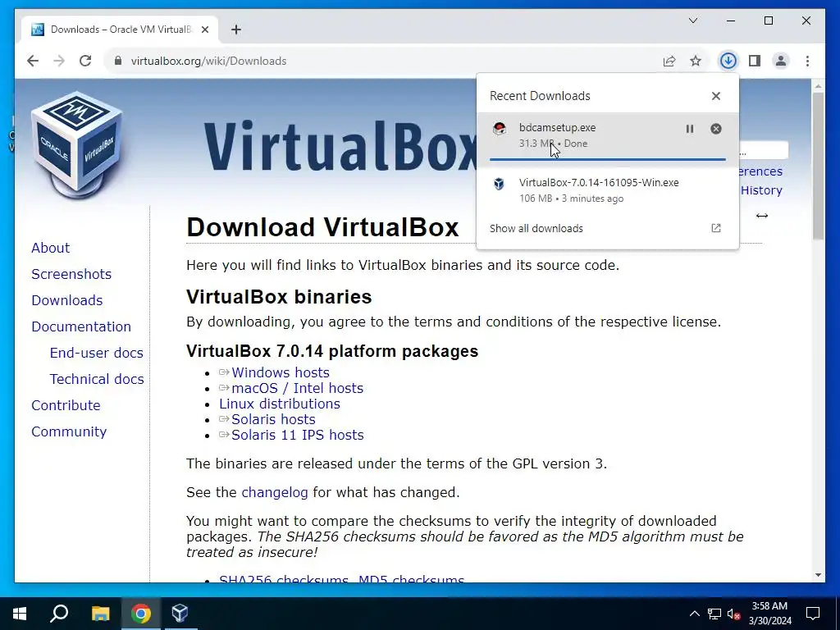
Task: Open Technical docs link
Action: [97, 379]
